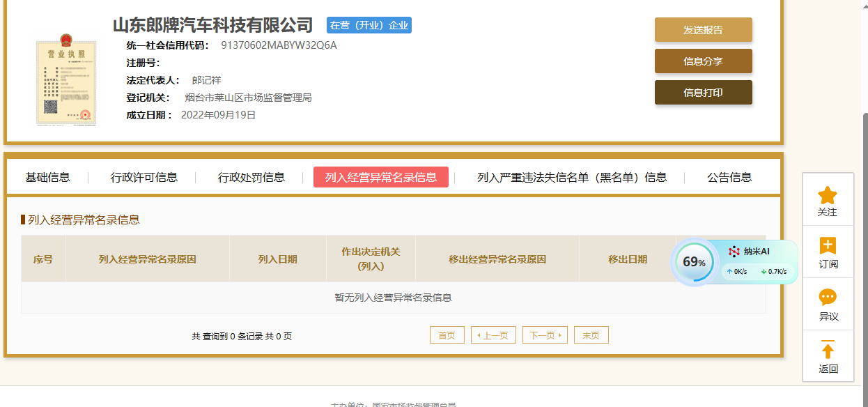868x407 pixels.
Task: Click the 序号 column header
Action: 43,259
